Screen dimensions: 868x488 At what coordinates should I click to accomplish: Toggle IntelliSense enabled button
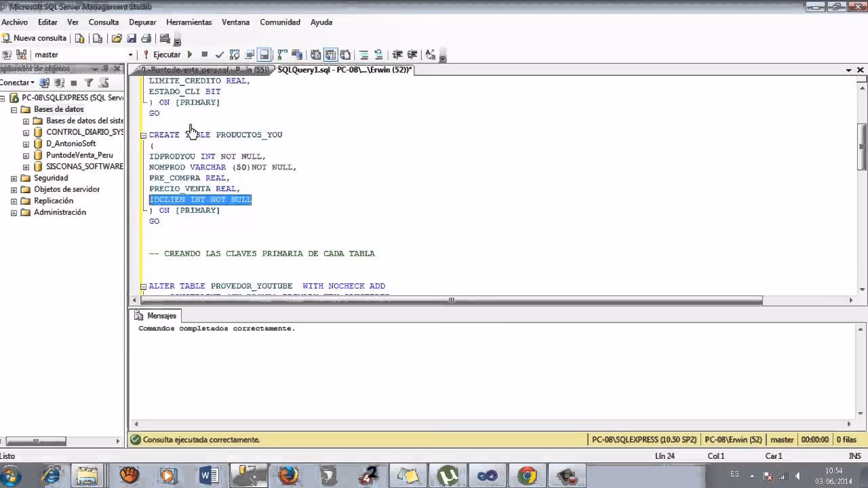point(264,55)
